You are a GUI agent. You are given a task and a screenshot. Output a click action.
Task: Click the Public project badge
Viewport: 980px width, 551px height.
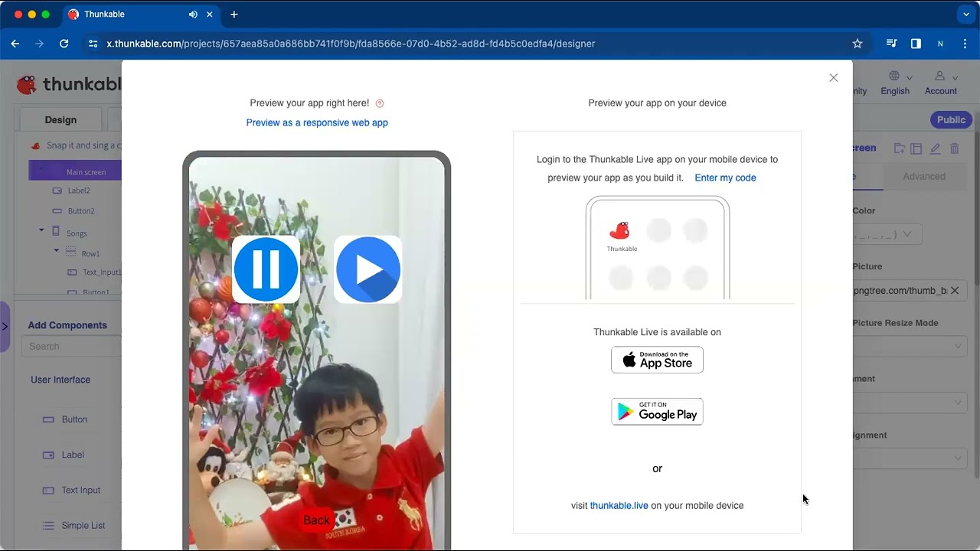tap(951, 119)
